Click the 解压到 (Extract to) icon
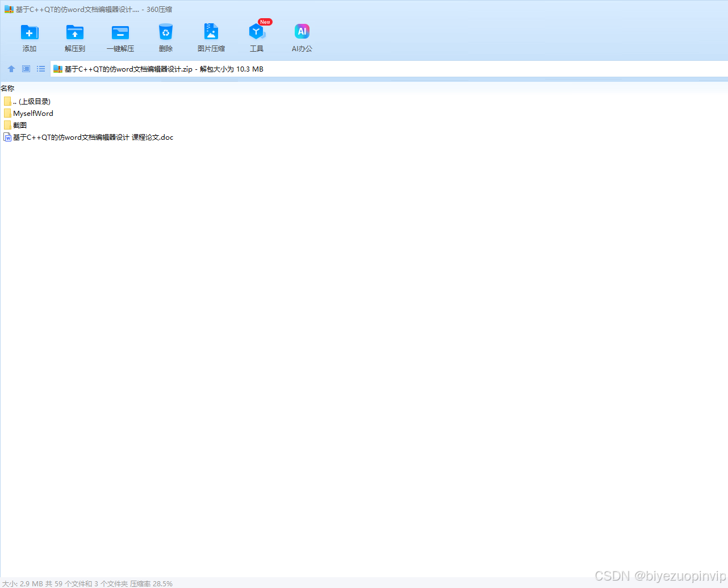Screen dimensions: 728x588 tap(75, 32)
